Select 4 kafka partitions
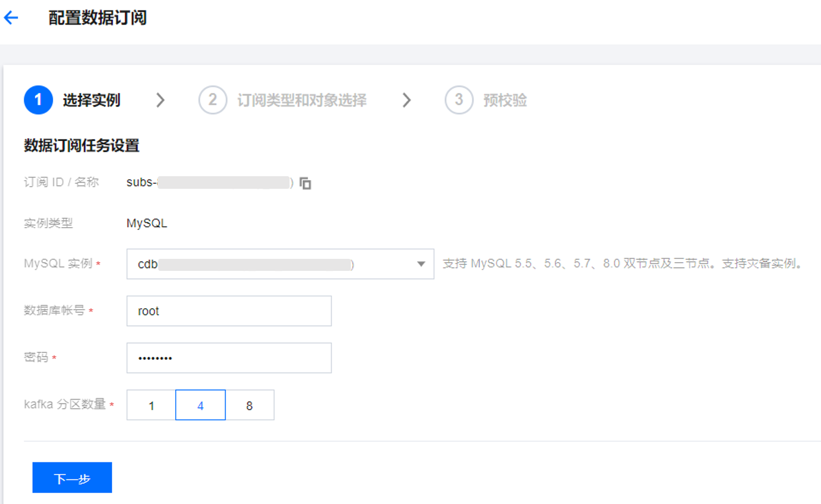 200,405
